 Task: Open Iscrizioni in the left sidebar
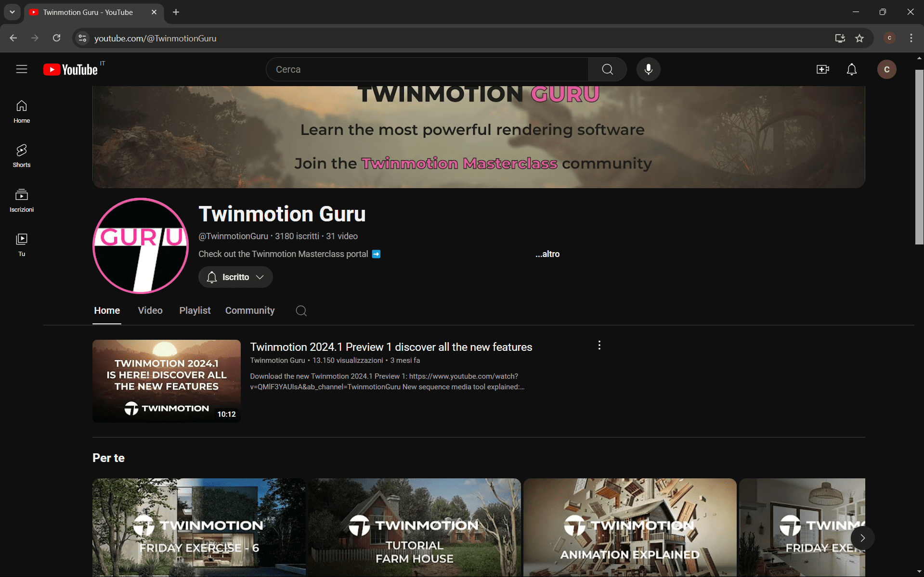[22, 200]
